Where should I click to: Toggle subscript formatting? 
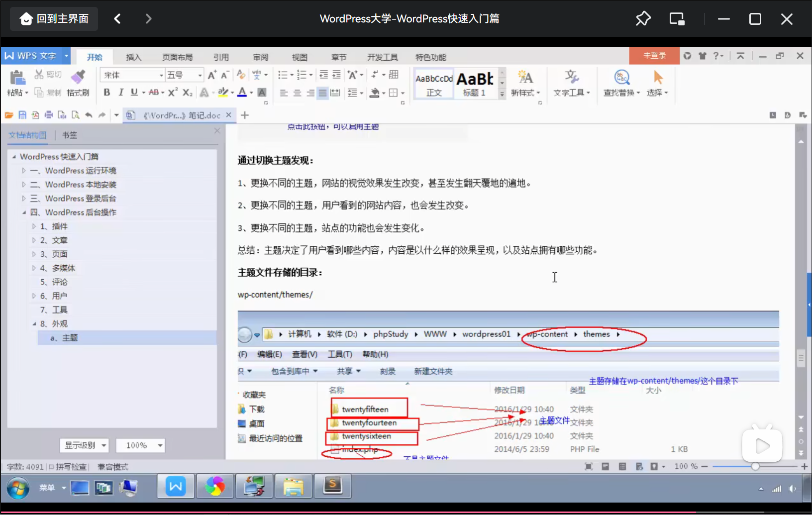(x=187, y=93)
